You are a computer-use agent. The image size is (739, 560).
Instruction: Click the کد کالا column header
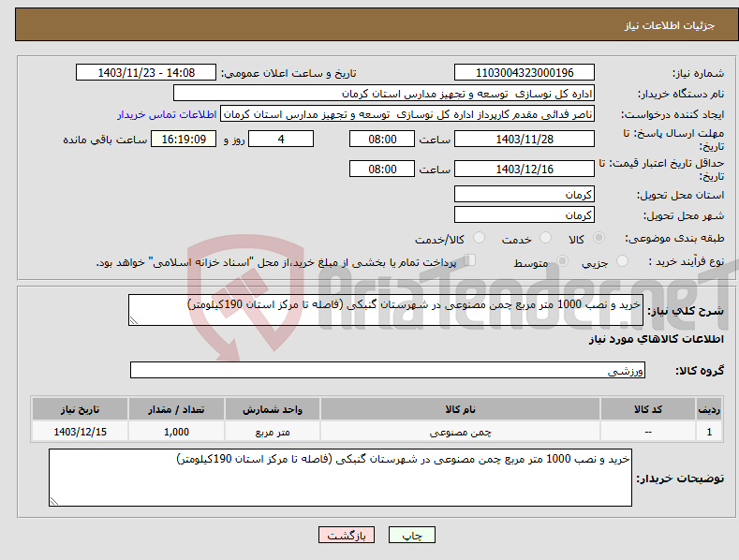coord(648,409)
